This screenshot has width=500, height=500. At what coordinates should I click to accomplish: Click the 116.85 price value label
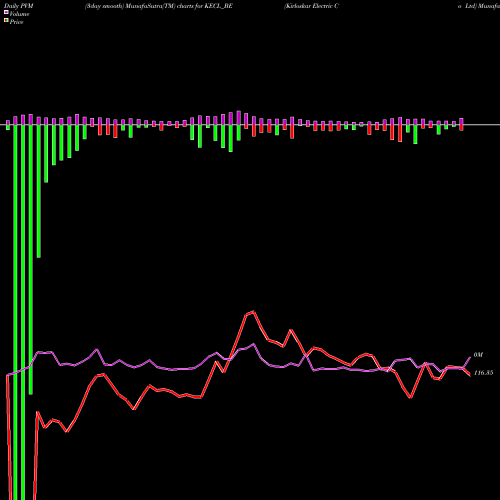pos(483,373)
